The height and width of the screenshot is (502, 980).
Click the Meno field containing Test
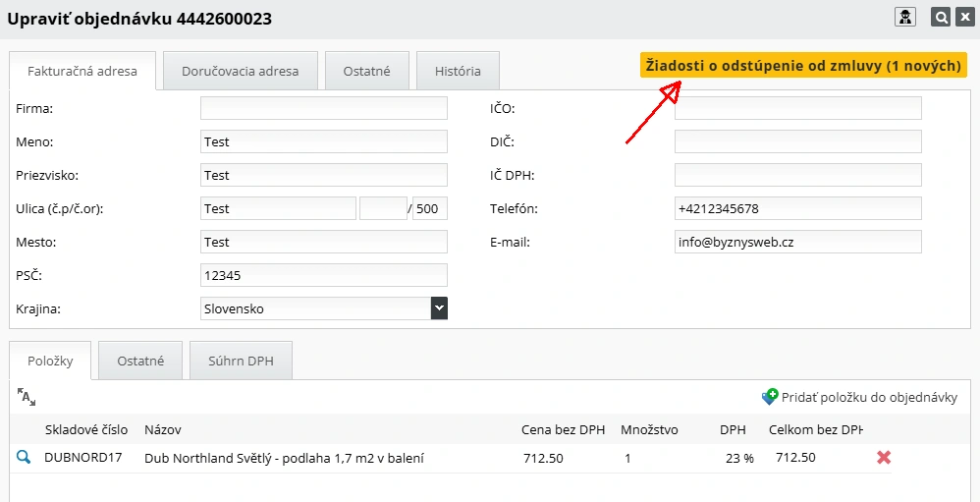324,141
